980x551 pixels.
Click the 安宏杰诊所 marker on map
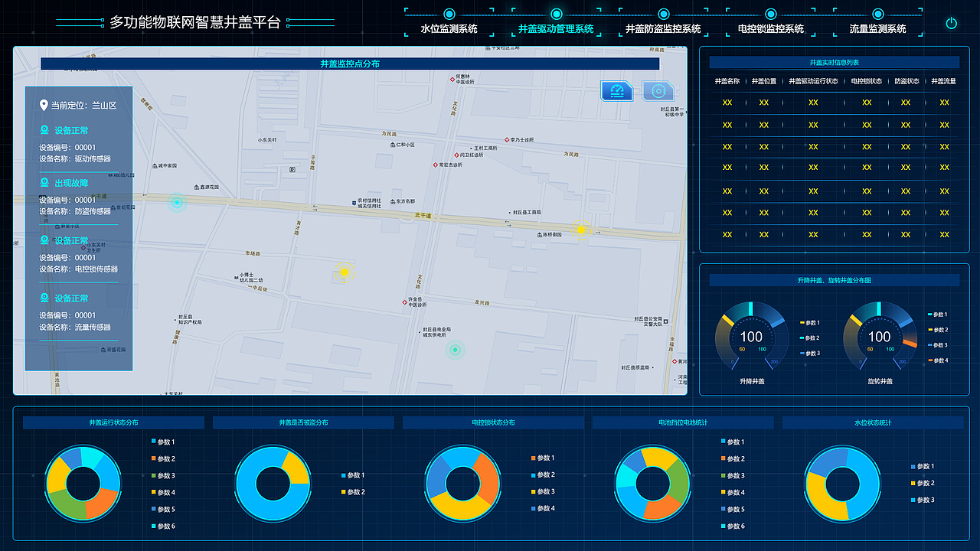click(448, 165)
